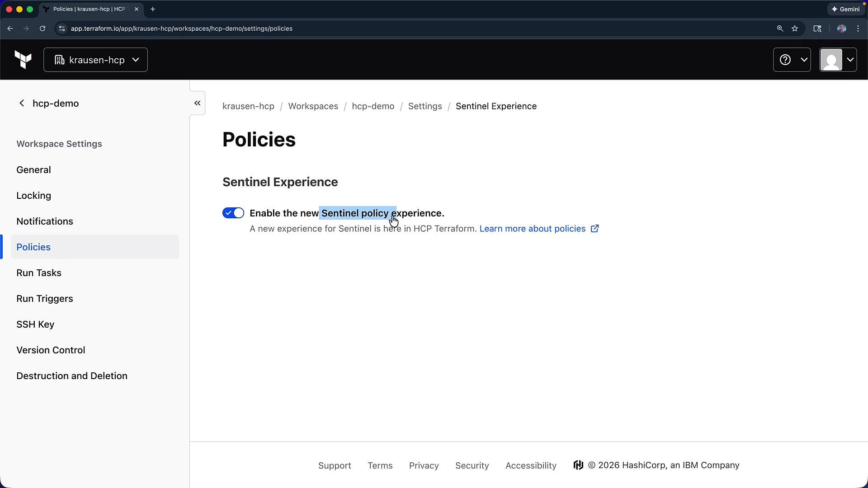Click the Gemini button

point(846,9)
